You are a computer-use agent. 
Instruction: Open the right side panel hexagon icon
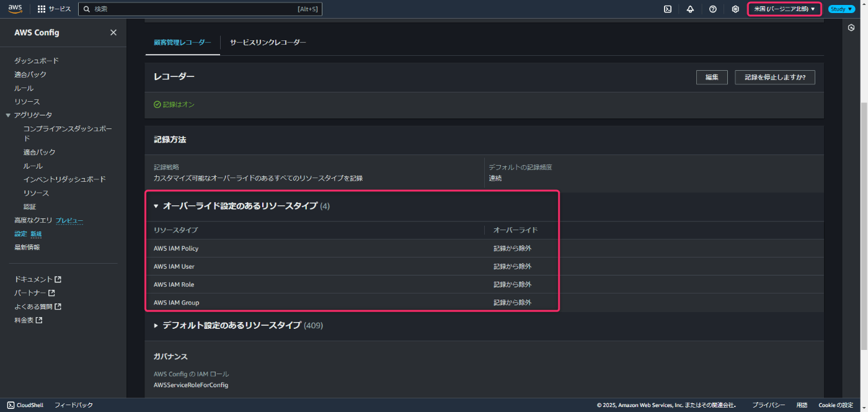pyautogui.click(x=851, y=27)
